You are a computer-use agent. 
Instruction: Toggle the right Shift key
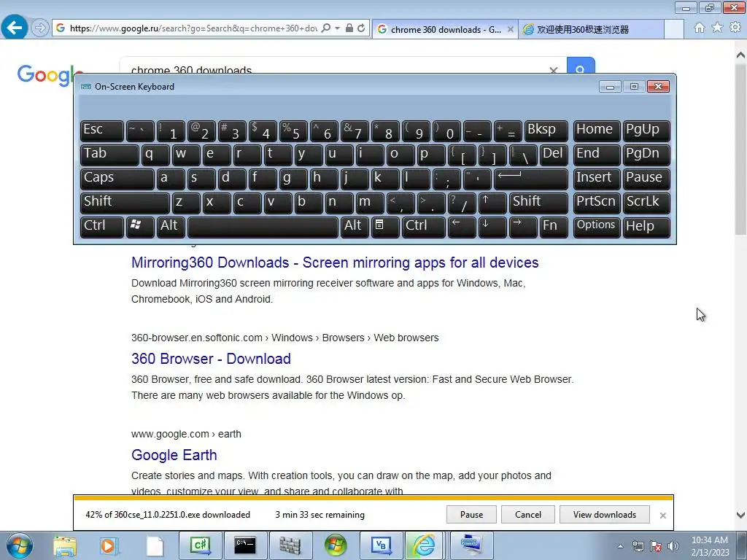click(x=538, y=203)
